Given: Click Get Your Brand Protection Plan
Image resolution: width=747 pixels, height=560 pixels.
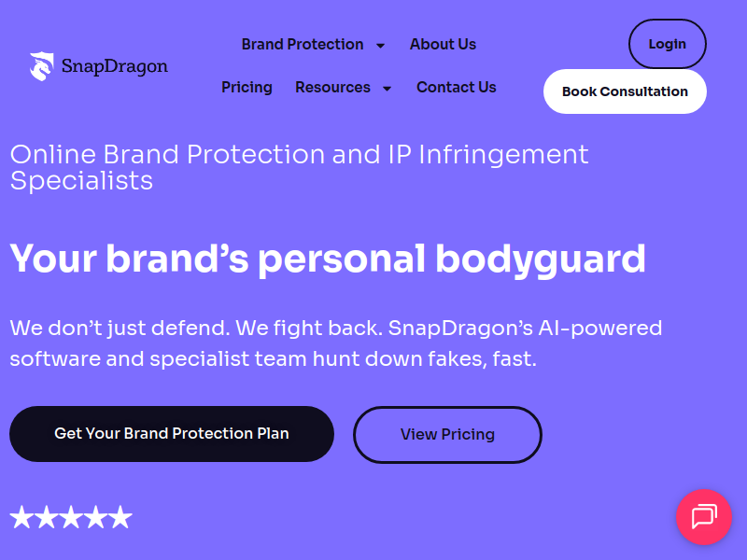Looking at the screenshot, I should pyautogui.click(x=172, y=434).
